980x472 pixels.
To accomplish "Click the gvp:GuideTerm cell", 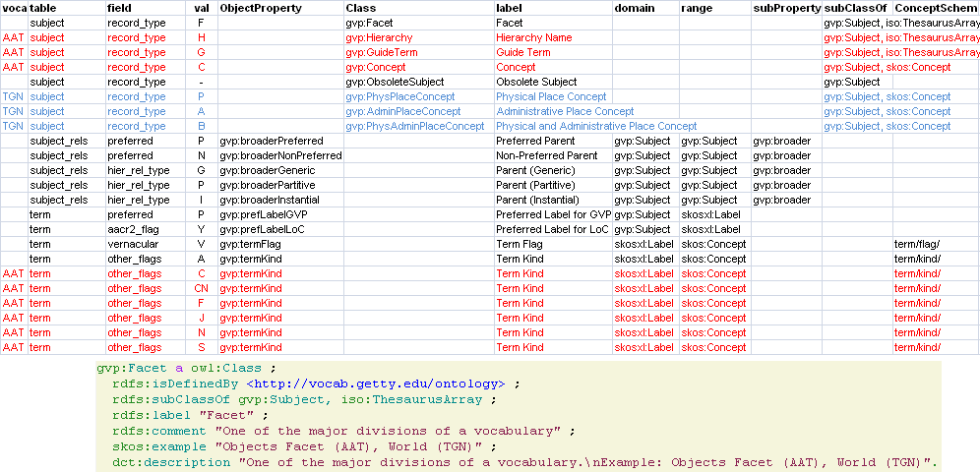I will (x=381, y=52).
